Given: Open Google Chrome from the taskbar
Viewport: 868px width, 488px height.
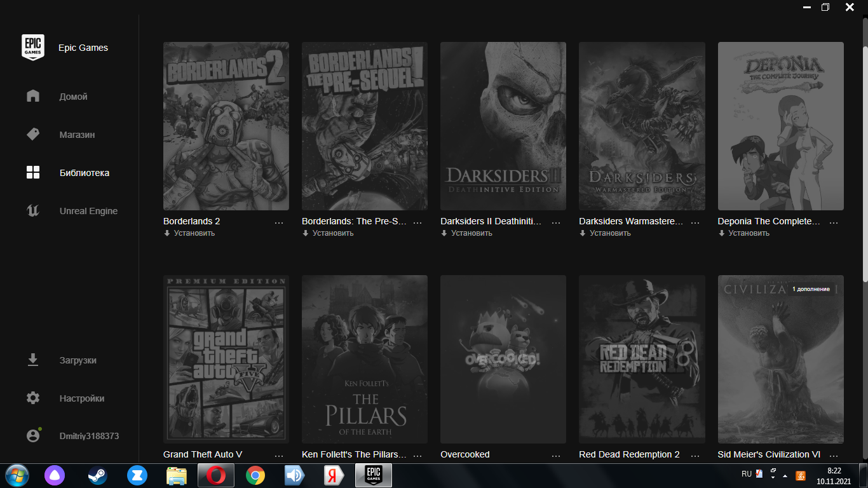Looking at the screenshot, I should [x=255, y=475].
